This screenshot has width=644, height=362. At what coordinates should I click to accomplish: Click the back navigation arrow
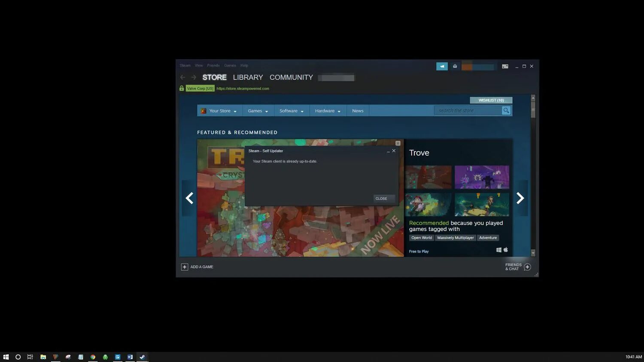coord(183,77)
